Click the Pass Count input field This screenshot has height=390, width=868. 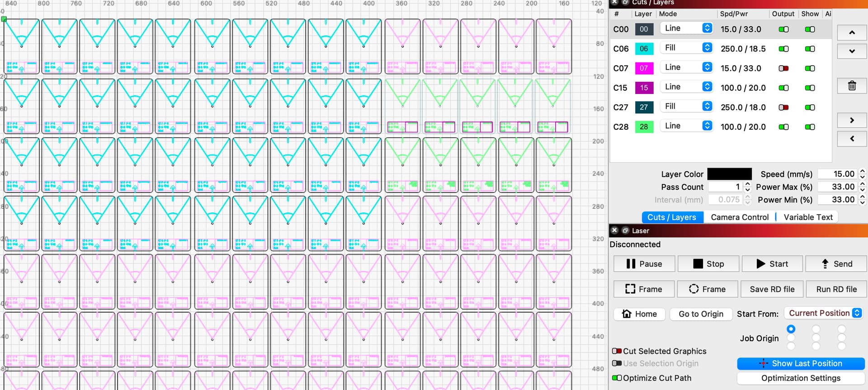point(725,187)
